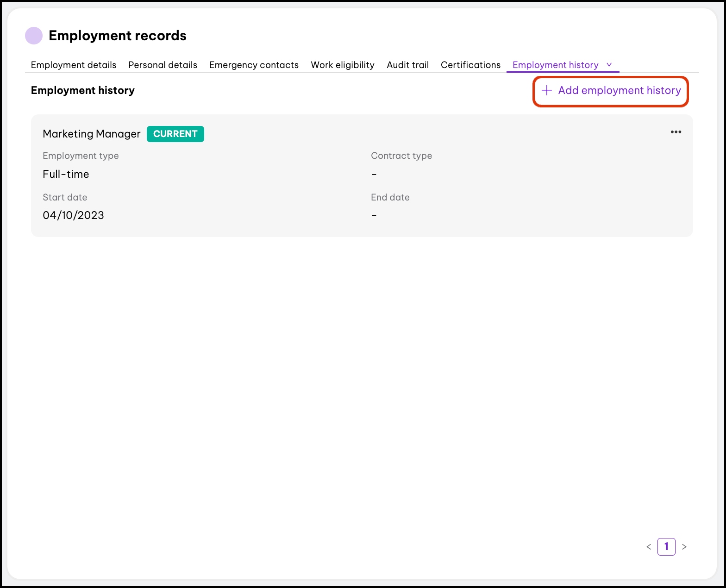Click the green CURRENT badge

[175, 134]
